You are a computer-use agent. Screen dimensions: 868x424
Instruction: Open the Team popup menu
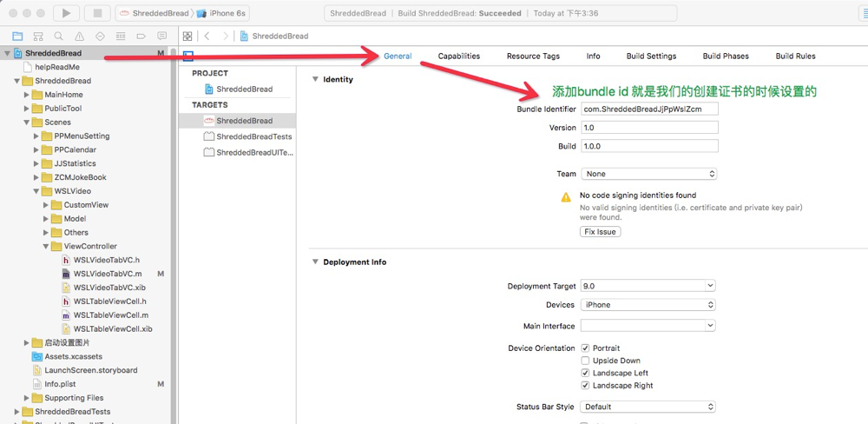648,174
